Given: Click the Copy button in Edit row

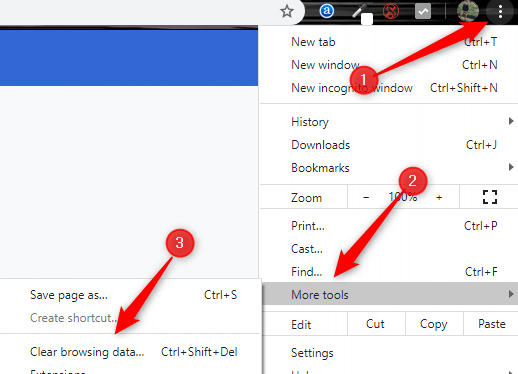Looking at the screenshot, I should [434, 324].
